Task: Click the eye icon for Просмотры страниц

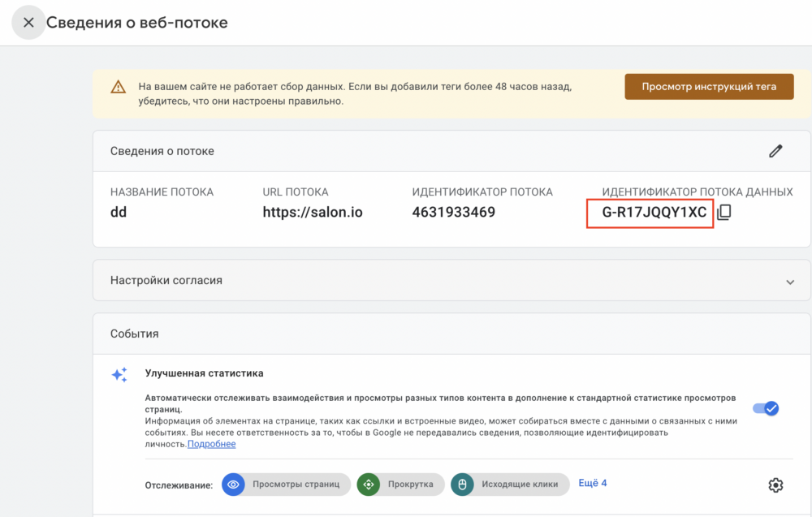Action: click(x=234, y=485)
